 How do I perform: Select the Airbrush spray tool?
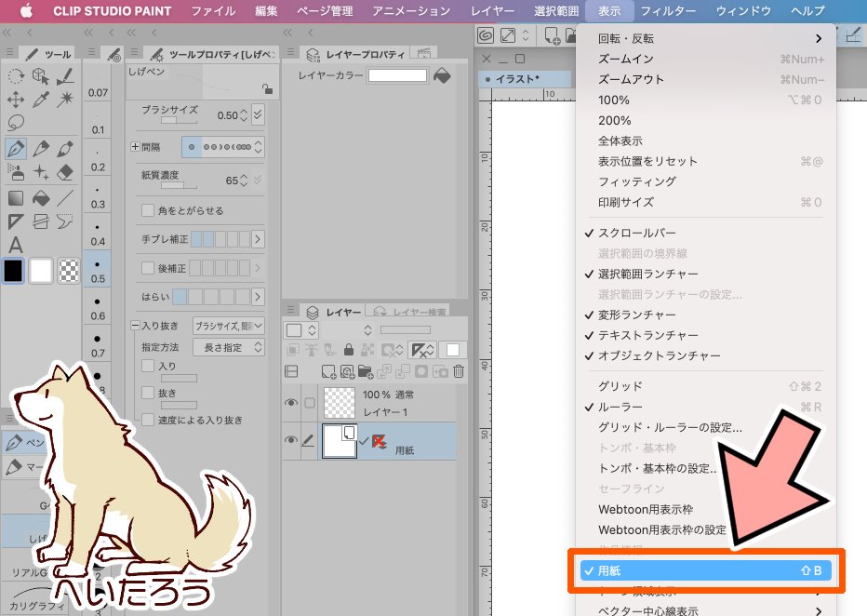click(16, 172)
